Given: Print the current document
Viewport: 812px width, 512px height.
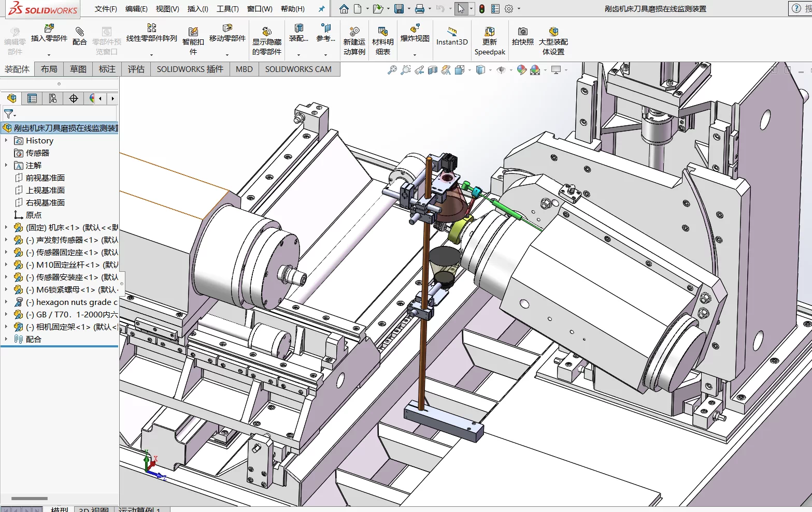Looking at the screenshot, I should pyautogui.click(x=420, y=9).
